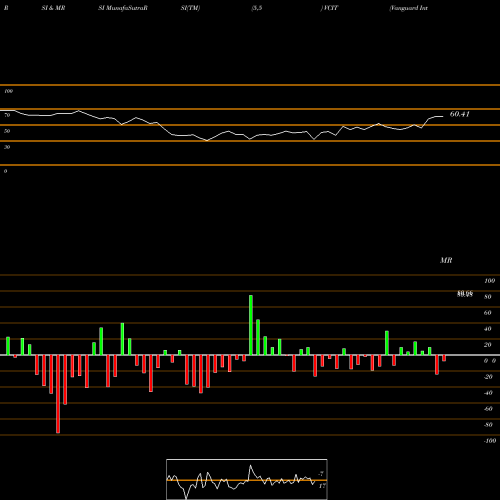500x500 pixels.
Task: Select the 'SI & MR' header text
Action: click(53, 8)
